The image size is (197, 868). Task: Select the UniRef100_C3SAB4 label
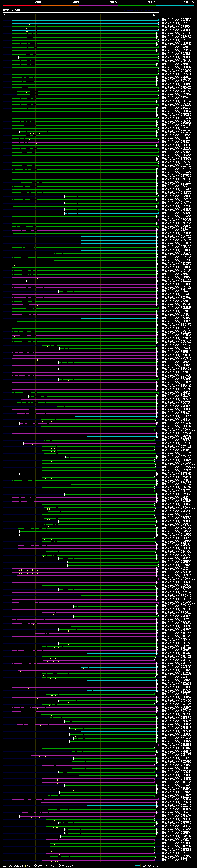click(177, 318)
